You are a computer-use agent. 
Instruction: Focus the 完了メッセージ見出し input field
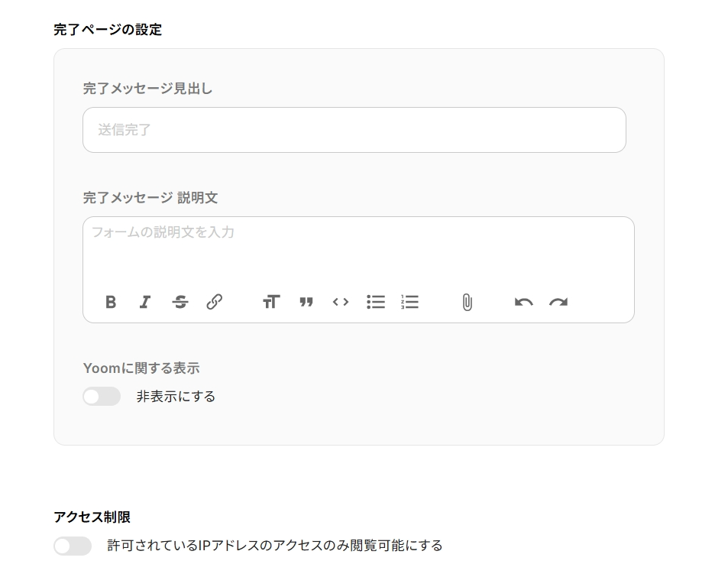click(x=354, y=130)
